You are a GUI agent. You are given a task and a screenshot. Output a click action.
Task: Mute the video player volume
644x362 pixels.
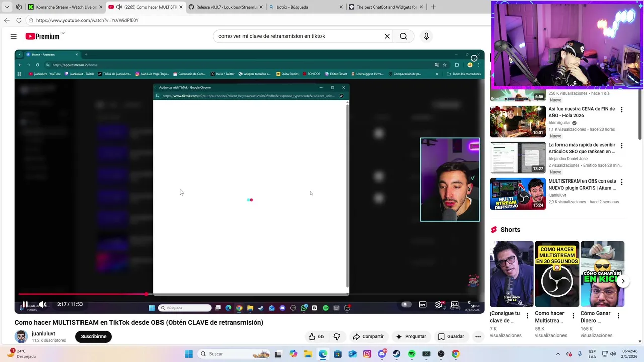click(43, 304)
